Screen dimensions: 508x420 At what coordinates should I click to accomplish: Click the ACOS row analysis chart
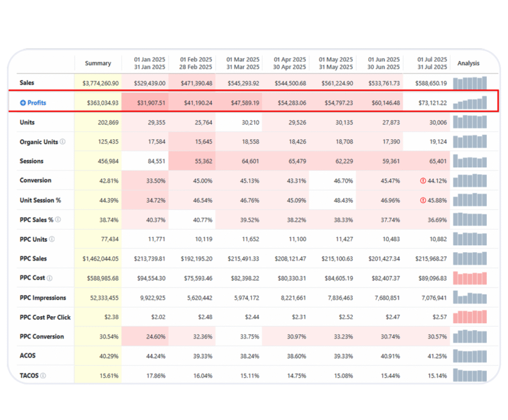tap(470, 356)
